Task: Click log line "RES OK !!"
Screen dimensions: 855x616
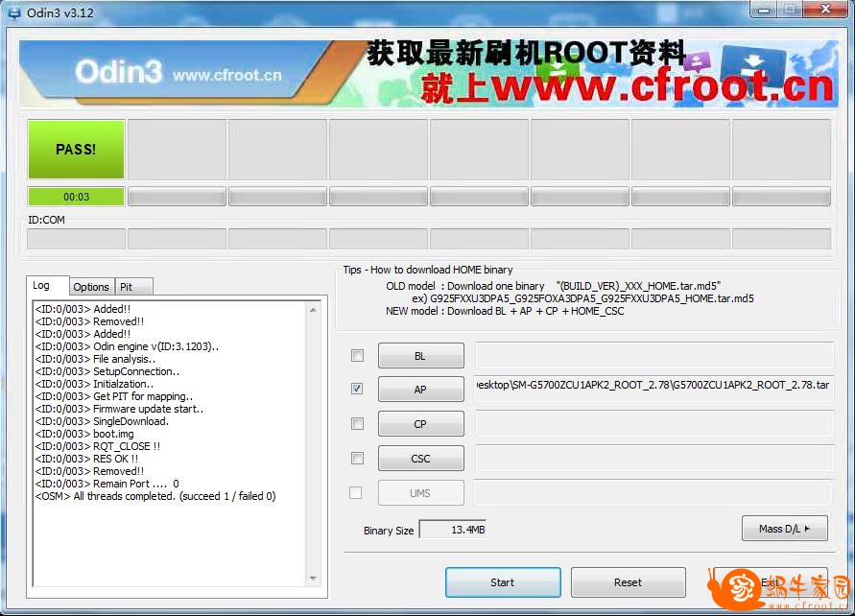Action: coord(86,459)
